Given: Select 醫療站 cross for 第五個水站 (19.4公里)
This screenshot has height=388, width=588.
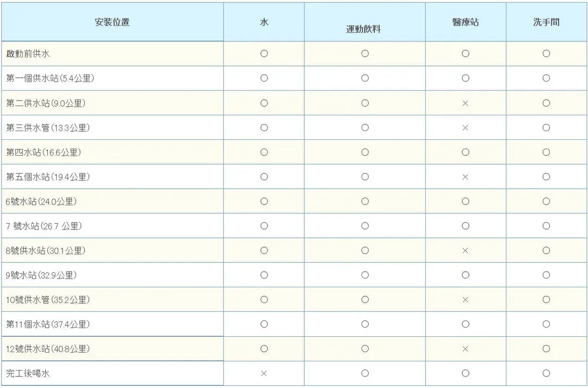Looking at the screenshot, I should point(465,177).
